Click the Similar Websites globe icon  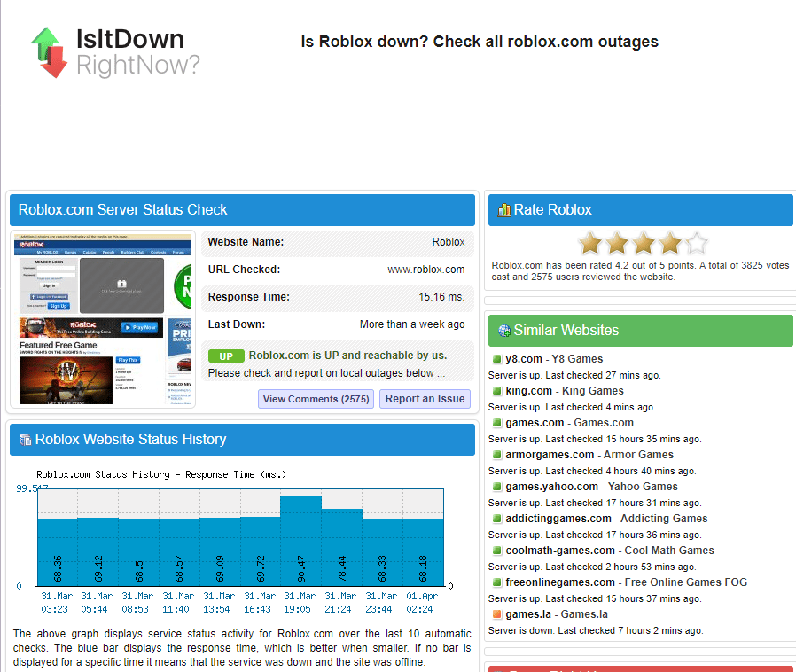pyautogui.click(x=504, y=331)
